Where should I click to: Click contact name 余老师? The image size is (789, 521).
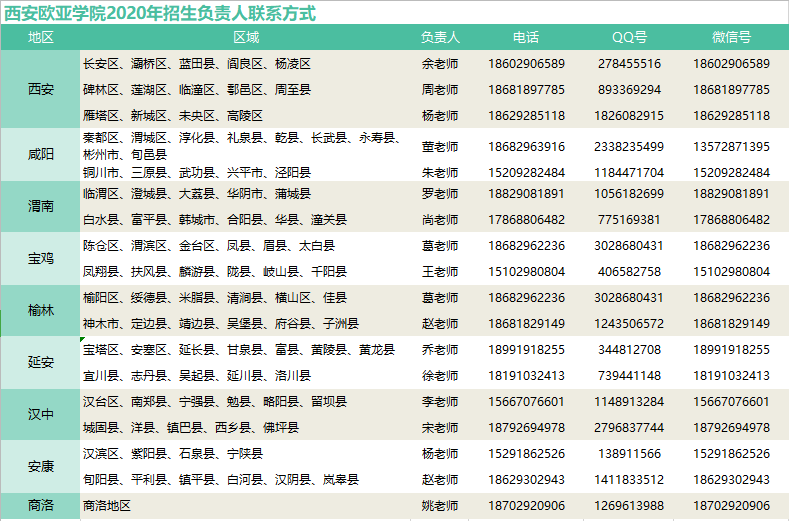click(x=440, y=64)
